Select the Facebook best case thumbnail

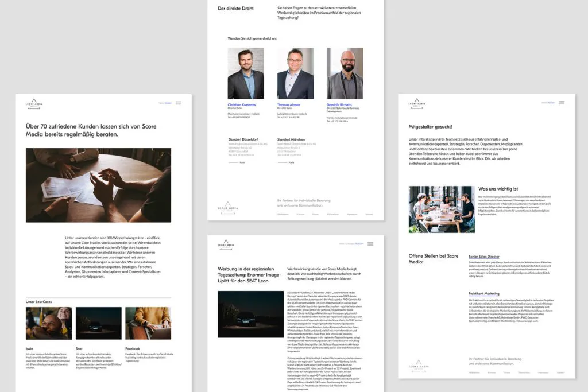(x=148, y=323)
